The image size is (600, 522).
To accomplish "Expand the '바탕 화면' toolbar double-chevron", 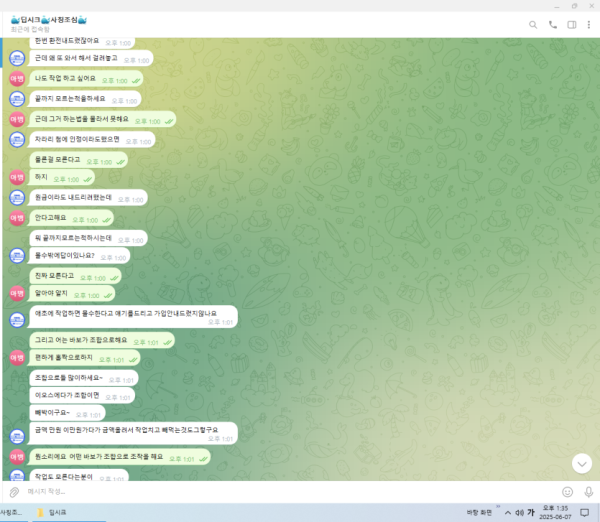I will (x=498, y=507).
